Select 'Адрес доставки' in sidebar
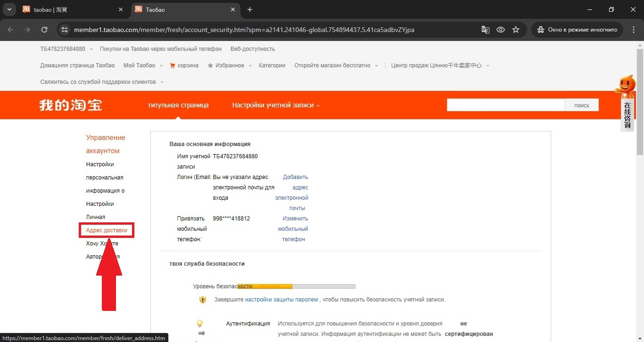The image size is (644, 342). (x=107, y=230)
